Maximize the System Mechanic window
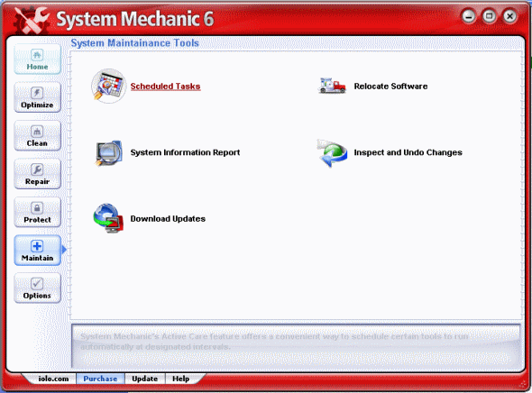Image resolution: width=532 pixels, height=393 pixels. point(489,16)
